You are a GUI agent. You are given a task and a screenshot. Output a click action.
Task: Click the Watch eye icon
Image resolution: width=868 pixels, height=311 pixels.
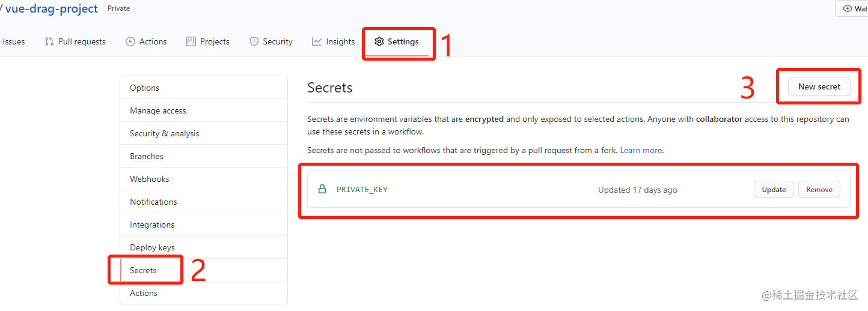click(x=848, y=8)
